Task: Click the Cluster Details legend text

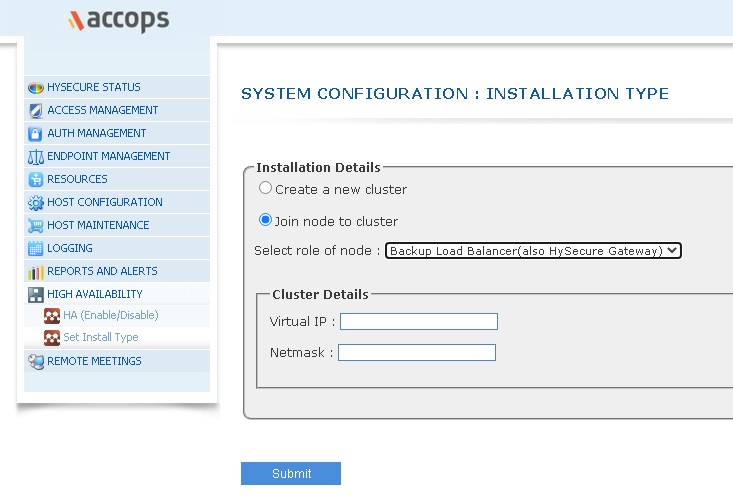Action: [320, 294]
